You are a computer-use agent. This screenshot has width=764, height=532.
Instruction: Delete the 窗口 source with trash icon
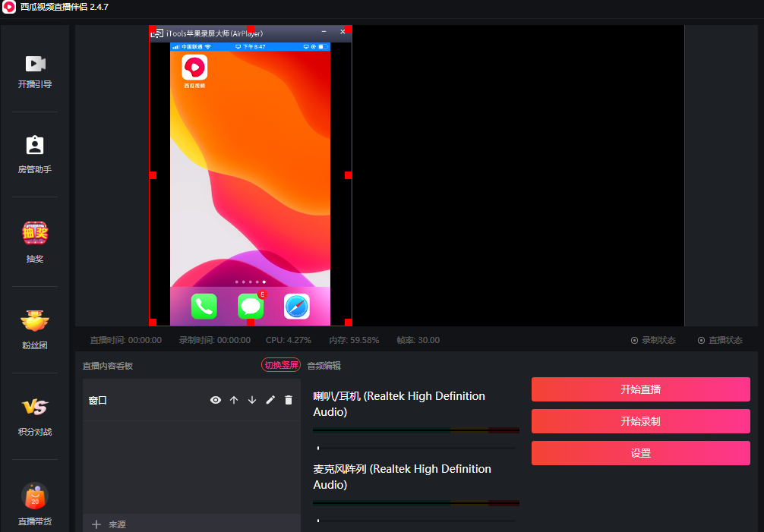coord(289,400)
